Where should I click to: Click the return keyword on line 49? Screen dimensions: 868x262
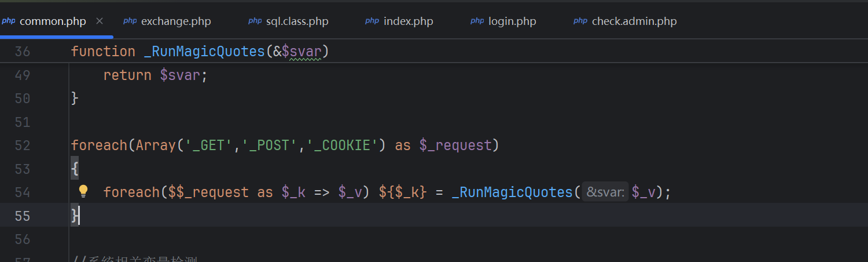pyautogui.click(x=127, y=75)
